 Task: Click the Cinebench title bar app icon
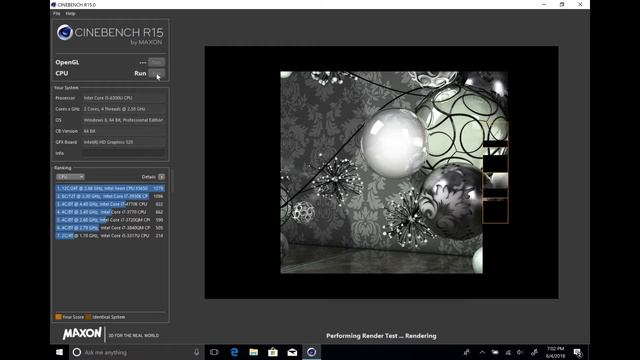pyautogui.click(x=53, y=4)
